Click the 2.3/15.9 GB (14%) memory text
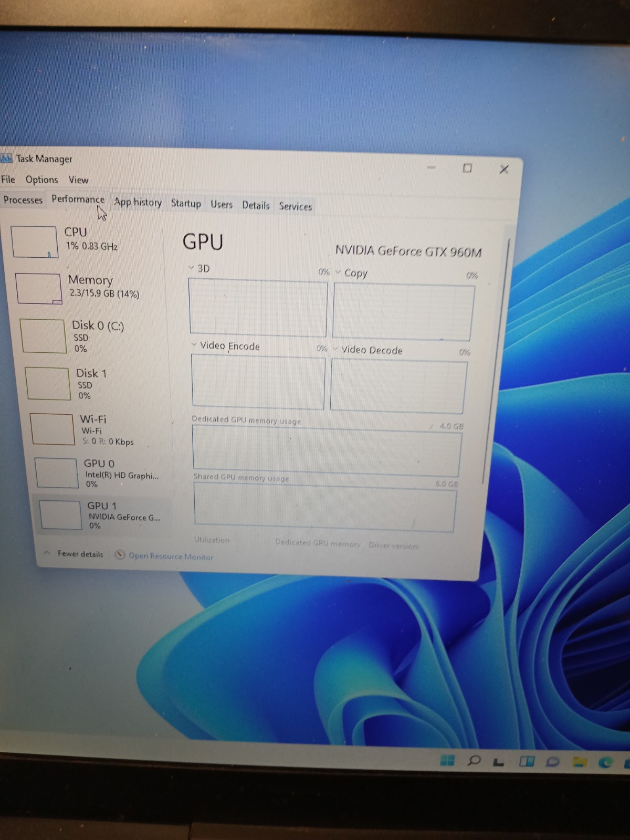This screenshot has width=630, height=840. coord(104,293)
